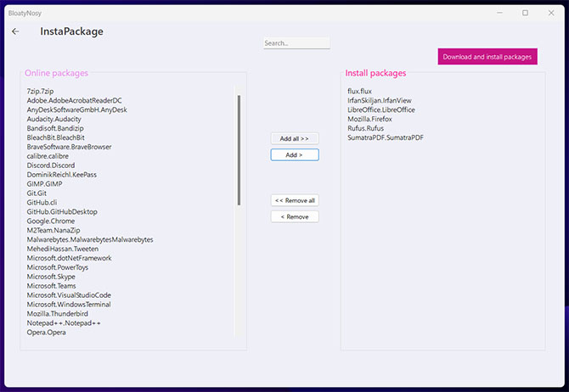Select BraveSoftware.BraveBrowser package
Viewport: 569px width, 392px height.
click(x=69, y=147)
